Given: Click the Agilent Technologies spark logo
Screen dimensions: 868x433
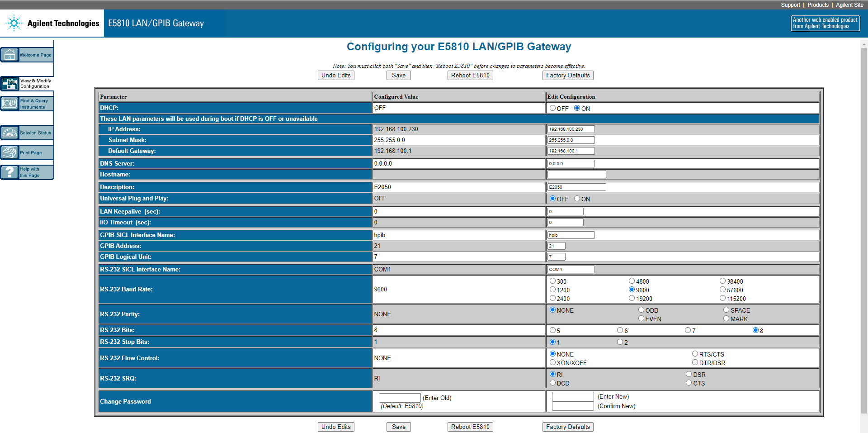Looking at the screenshot, I should point(14,23).
